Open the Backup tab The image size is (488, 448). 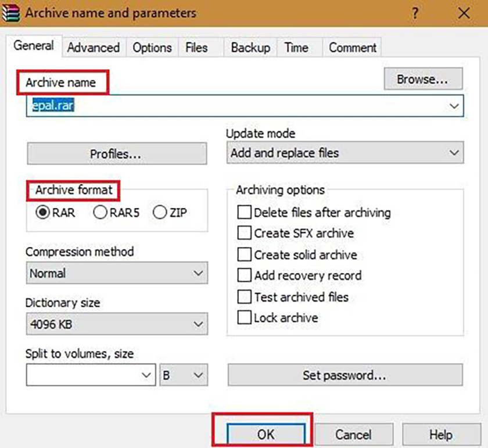click(250, 48)
